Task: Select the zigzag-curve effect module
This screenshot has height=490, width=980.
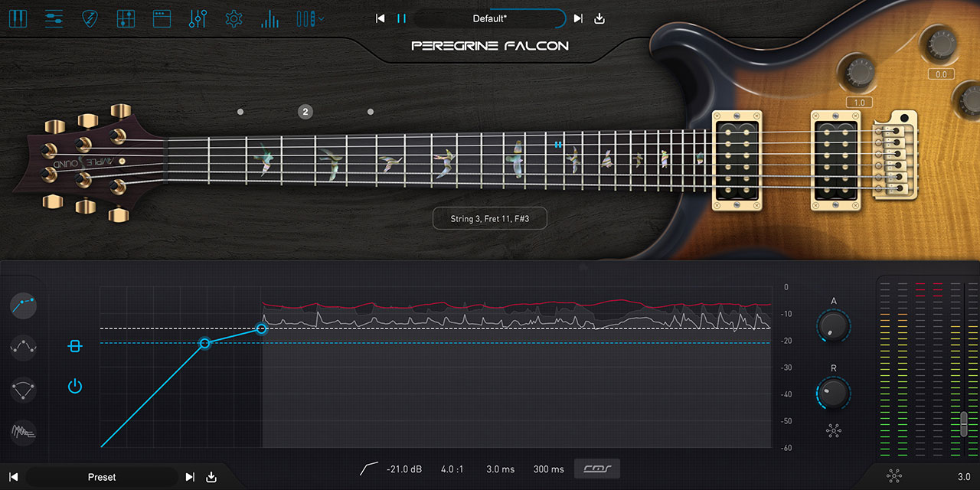Action: tap(24, 348)
